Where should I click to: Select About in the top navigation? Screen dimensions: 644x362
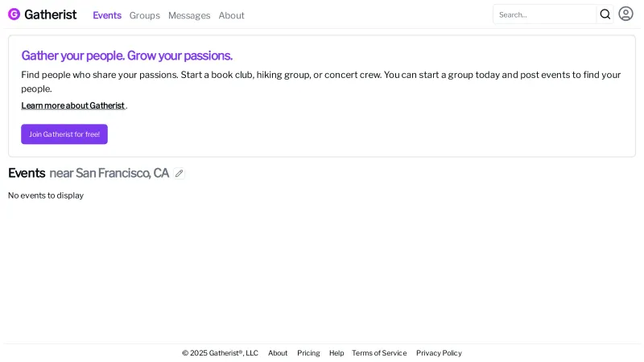[x=231, y=15]
